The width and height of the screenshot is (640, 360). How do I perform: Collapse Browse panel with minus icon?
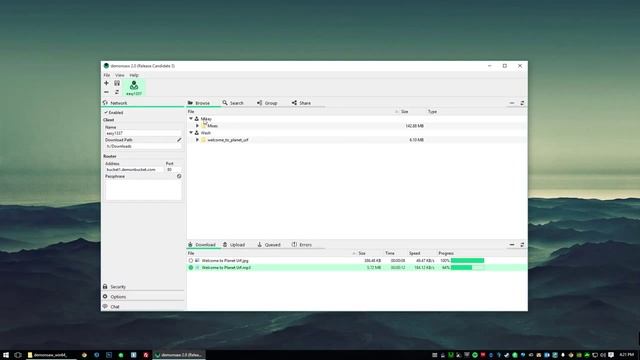pyautogui.click(x=512, y=103)
